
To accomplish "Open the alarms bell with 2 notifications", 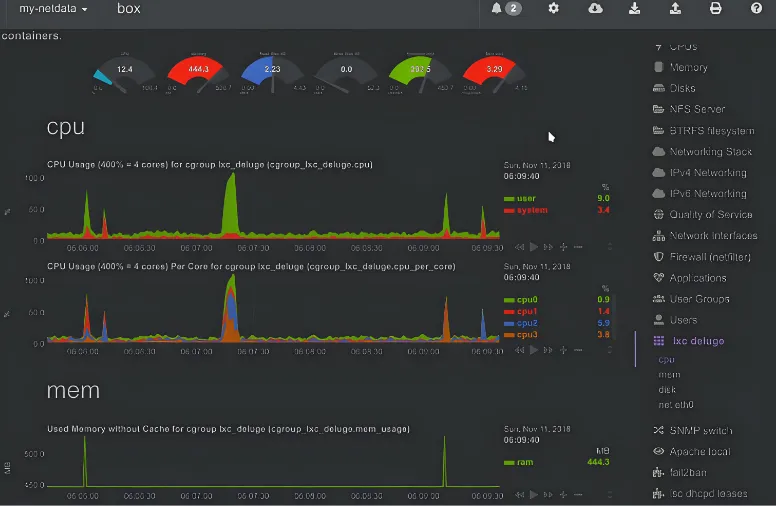I will [x=506, y=8].
